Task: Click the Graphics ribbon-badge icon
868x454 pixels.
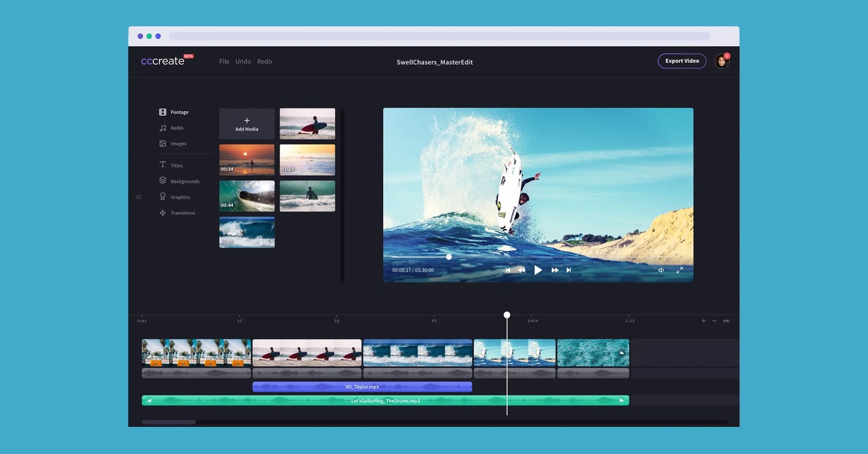Action: click(163, 197)
